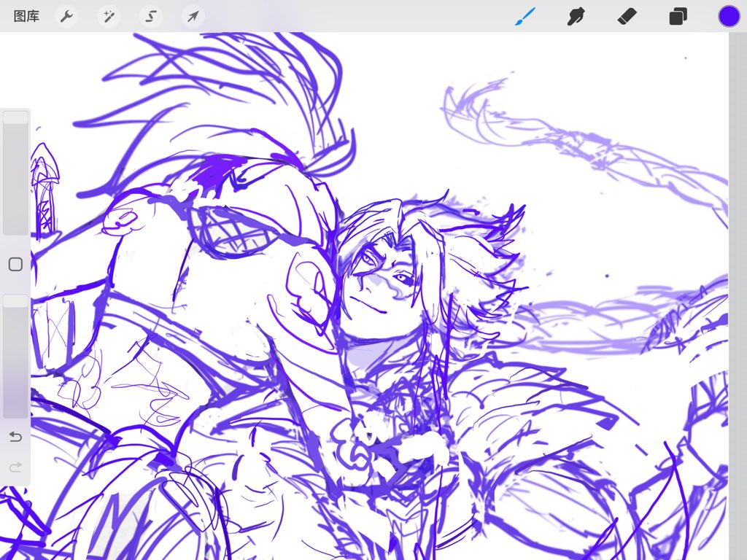
Task: Activate the Transform arrow tool
Action: tap(193, 17)
